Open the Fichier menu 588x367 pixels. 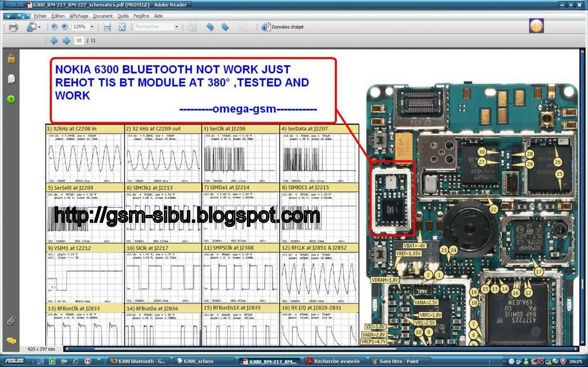click(x=40, y=16)
